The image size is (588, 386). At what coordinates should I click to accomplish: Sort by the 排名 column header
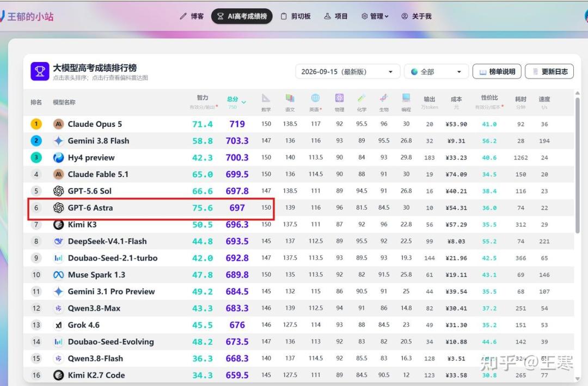click(x=36, y=102)
